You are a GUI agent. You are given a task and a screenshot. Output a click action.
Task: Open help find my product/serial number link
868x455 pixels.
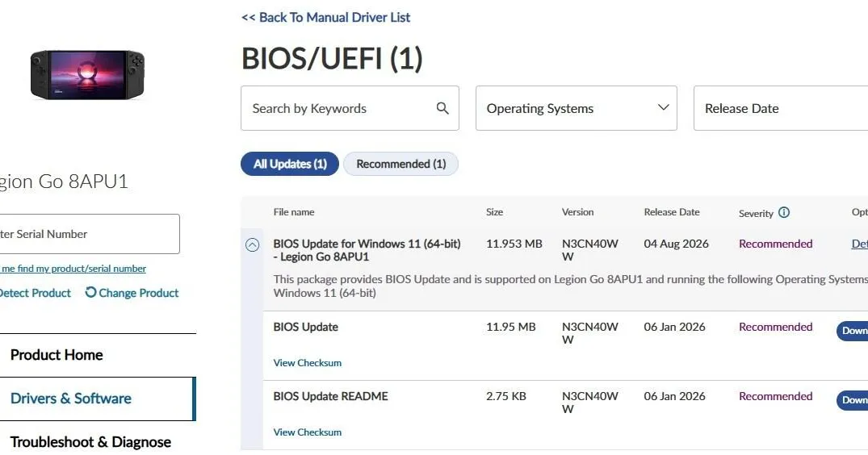point(73,269)
